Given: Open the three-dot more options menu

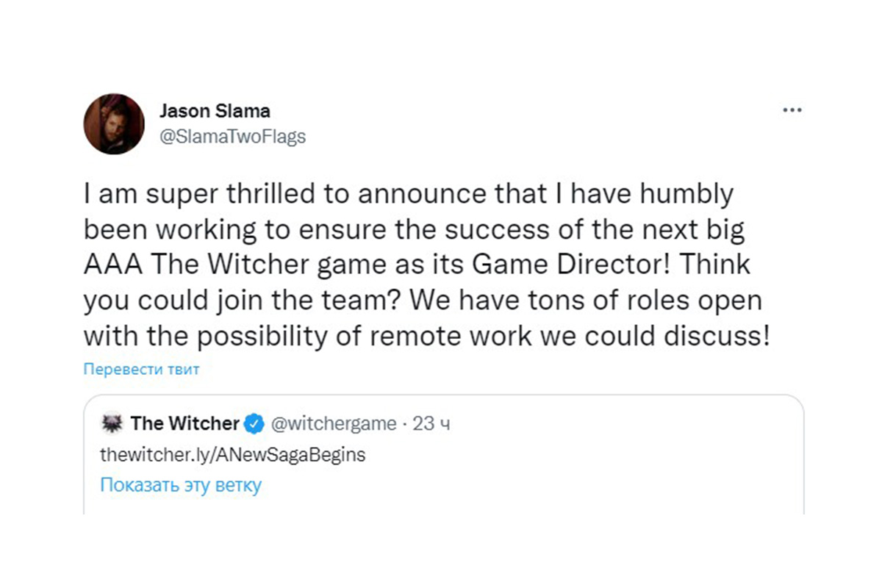Looking at the screenshot, I should click(792, 110).
